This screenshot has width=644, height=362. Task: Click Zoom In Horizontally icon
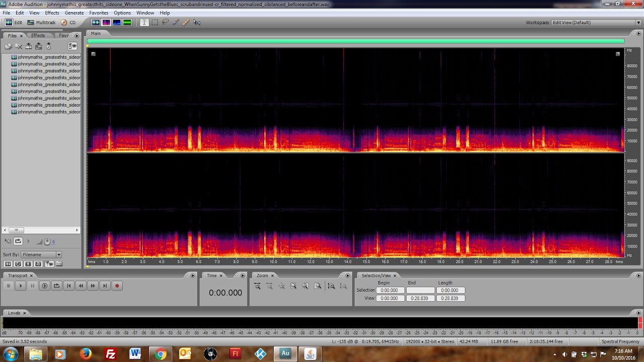257,286
